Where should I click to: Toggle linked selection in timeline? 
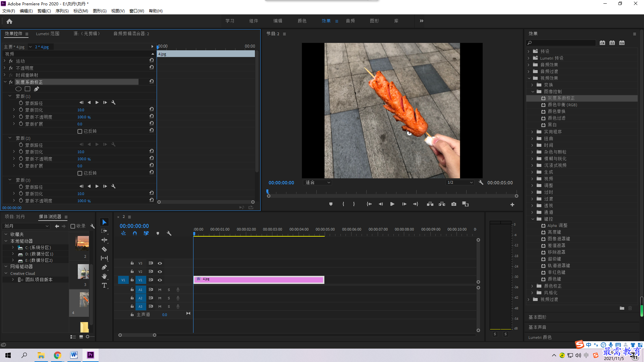click(x=146, y=233)
